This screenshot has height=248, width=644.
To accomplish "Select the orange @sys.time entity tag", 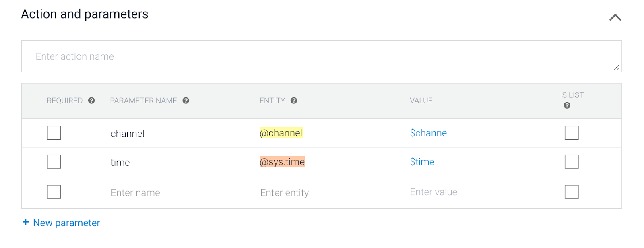I will point(282,162).
